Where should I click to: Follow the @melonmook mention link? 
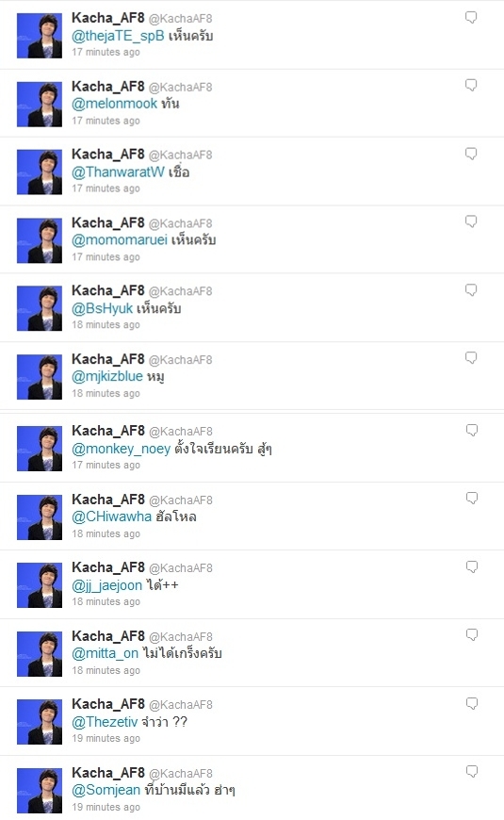coord(115,104)
